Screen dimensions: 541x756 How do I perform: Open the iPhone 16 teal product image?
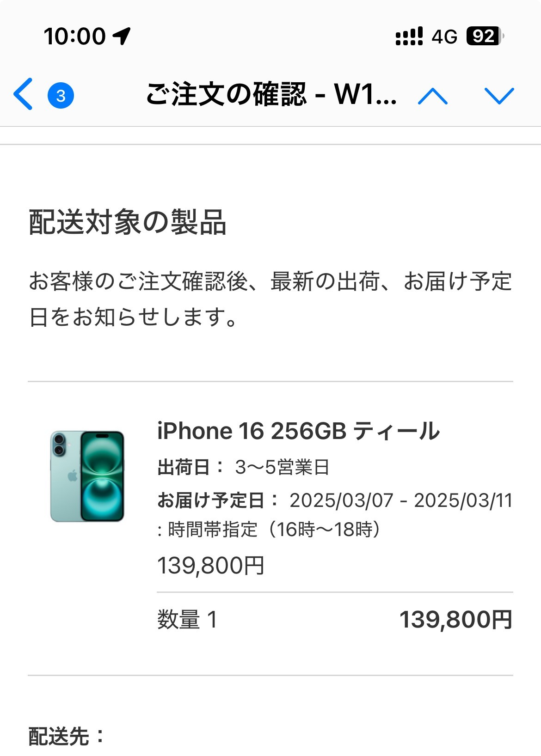(87, 476)
